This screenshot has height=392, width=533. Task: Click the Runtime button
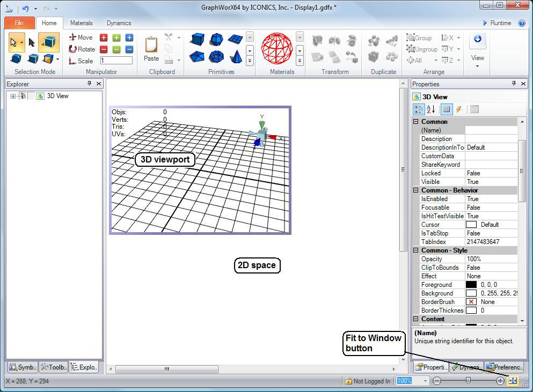[x=497, y=23]
